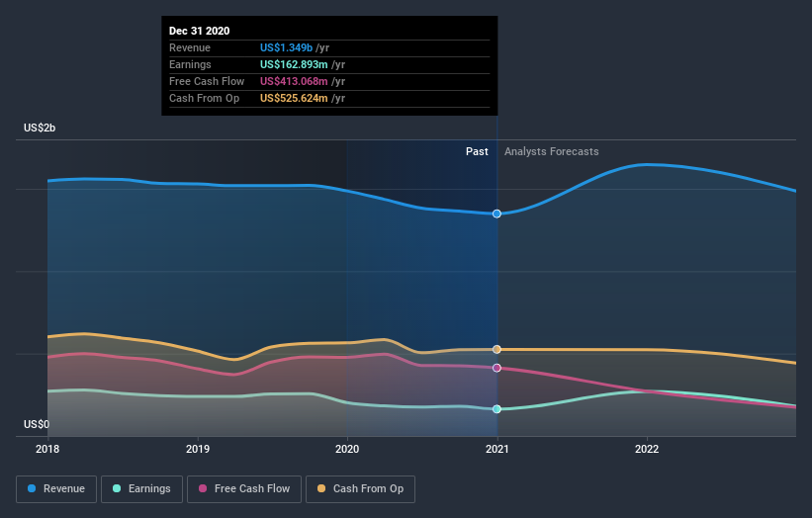Click the Earnings row label in tooltip
Image resolution: width=812 pixels, height=518 pixels.
[x=190, y=64]
